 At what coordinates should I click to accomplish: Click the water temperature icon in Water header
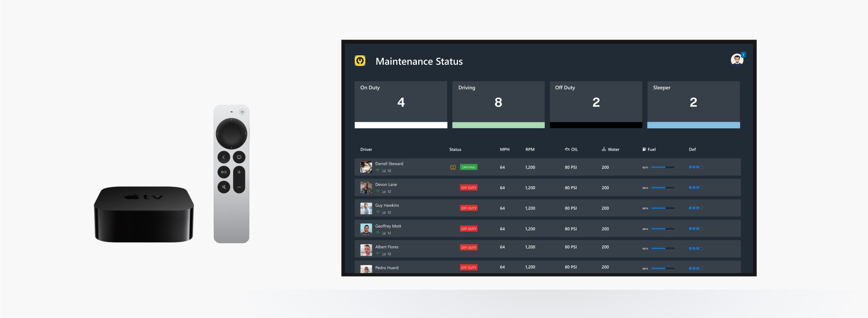604,149
